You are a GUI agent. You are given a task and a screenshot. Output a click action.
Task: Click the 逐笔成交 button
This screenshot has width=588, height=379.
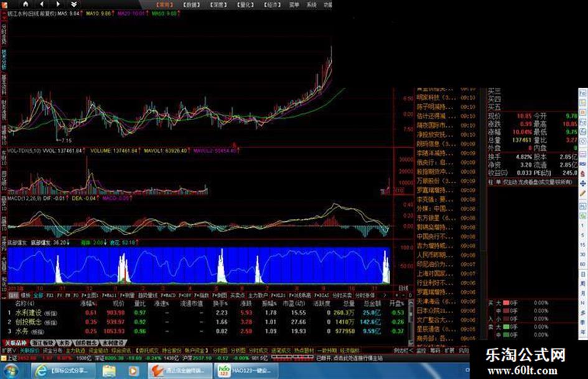pyautogui.click(x=281, y=350)
